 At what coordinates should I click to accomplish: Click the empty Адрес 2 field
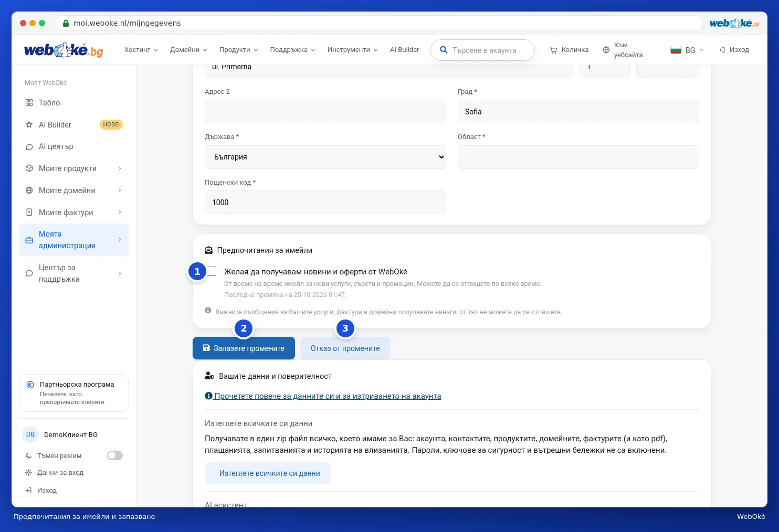[325, 112]
